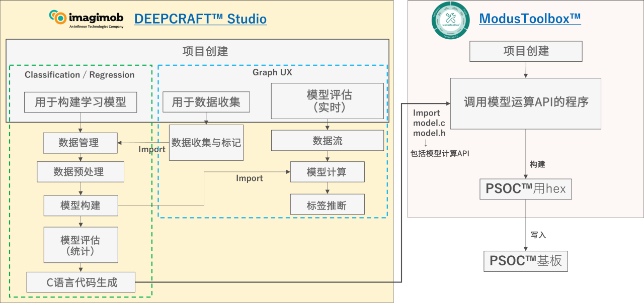
Task: Click the Graph UX label
Action: 272,72
